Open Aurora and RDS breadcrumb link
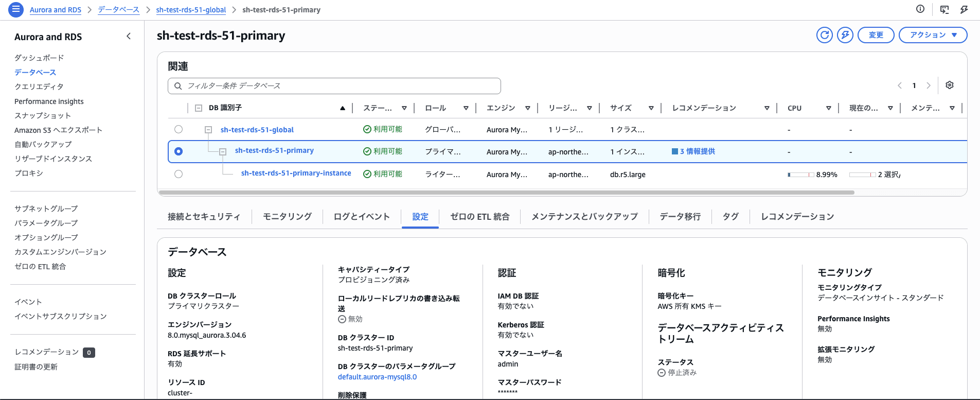Viewport: 980px width, 400px height. tap(56, 10)
